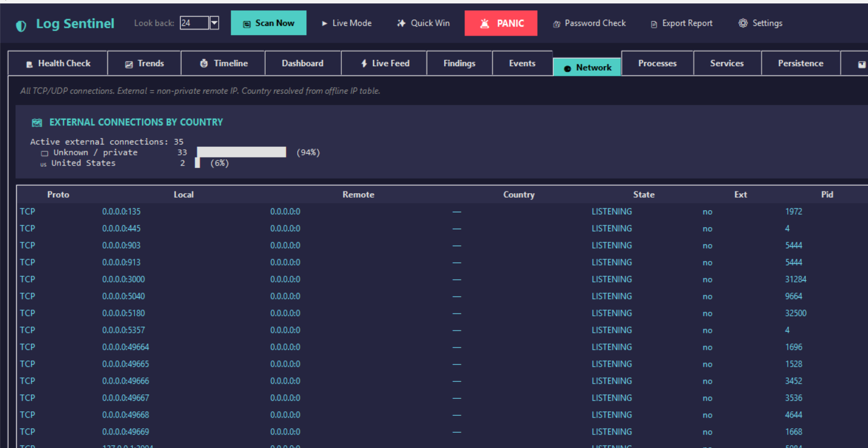The width and height of the screenshot is (868, 448).
Task: Open the Dashboard tab
Action: pyautogui.click(x=303, y=63)
